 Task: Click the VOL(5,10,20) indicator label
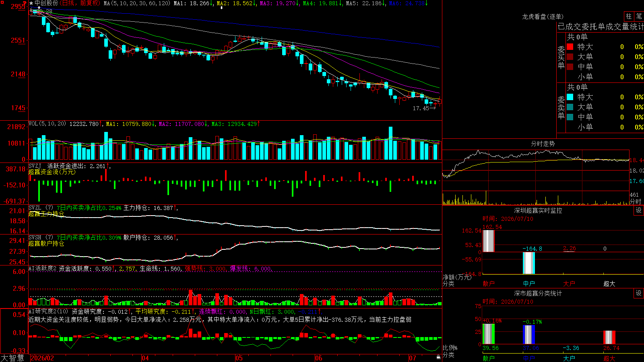click(47, 123)
